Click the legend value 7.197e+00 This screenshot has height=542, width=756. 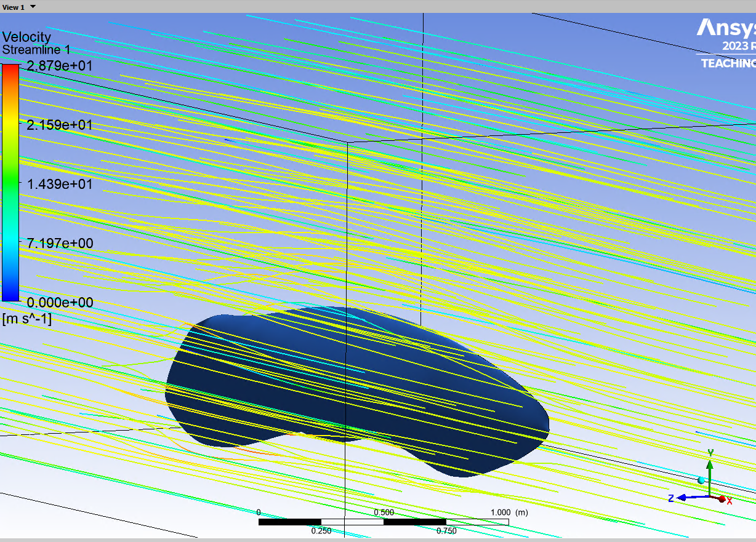(x=60, y=243)
